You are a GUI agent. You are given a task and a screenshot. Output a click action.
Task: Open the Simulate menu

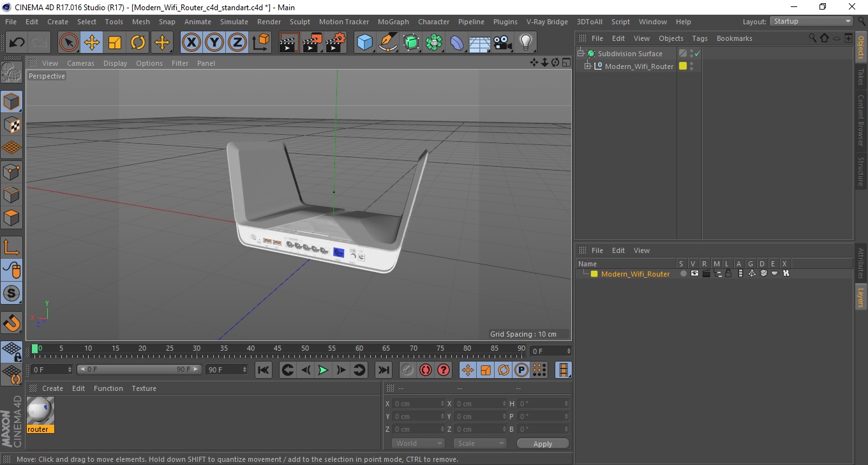click(x=234, y=22)
